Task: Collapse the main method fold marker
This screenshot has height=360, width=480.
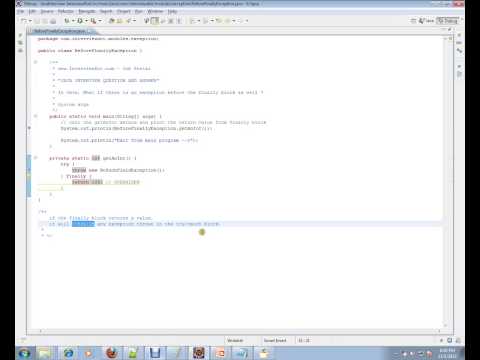Action: 36,116
